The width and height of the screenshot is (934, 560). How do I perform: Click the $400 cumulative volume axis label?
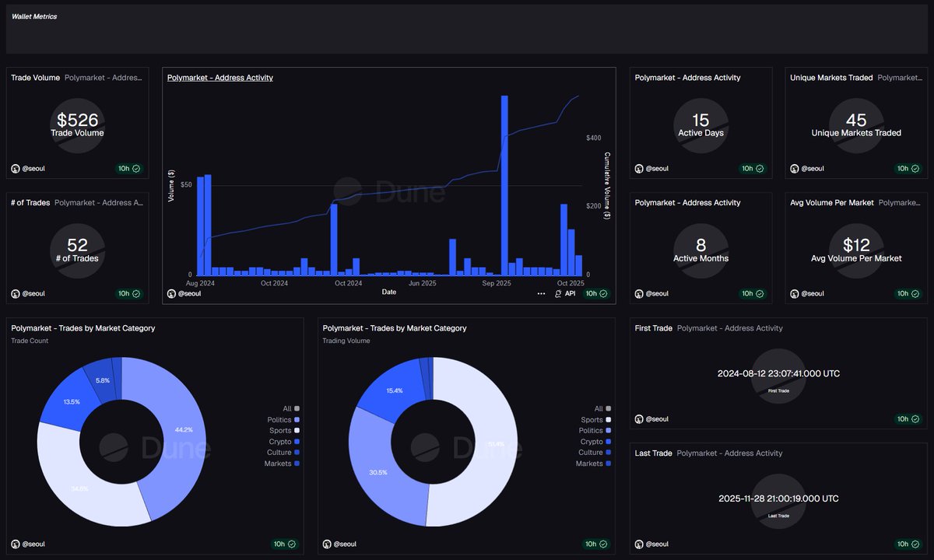pyautogui.click(x=593, y=138)
